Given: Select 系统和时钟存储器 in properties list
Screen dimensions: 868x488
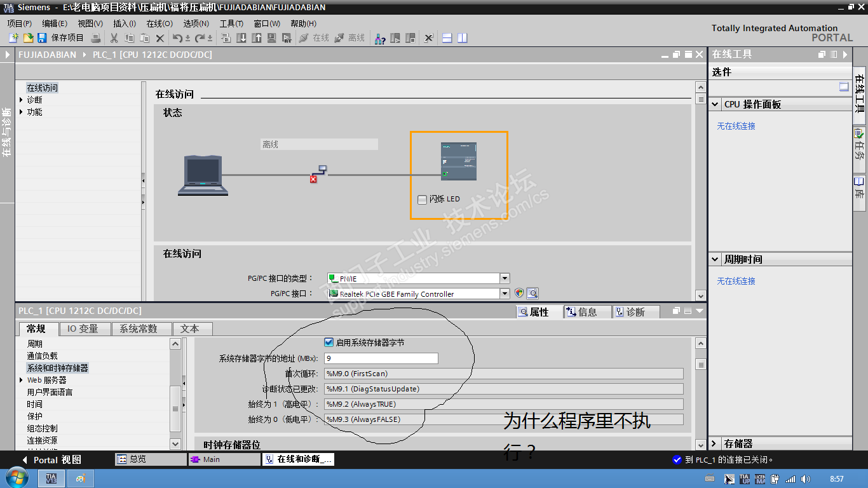Looking at the screenshot, I should 57,368.
